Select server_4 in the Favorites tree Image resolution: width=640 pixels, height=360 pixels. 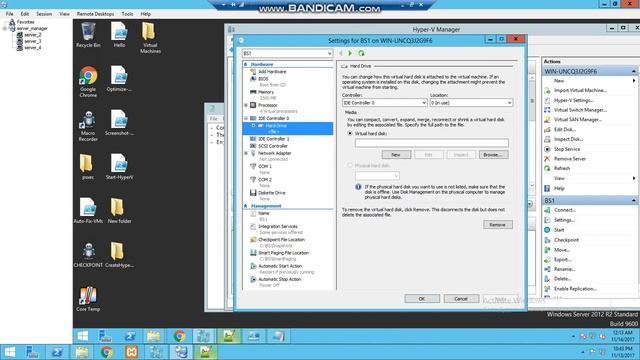click(x=32, y=48)
